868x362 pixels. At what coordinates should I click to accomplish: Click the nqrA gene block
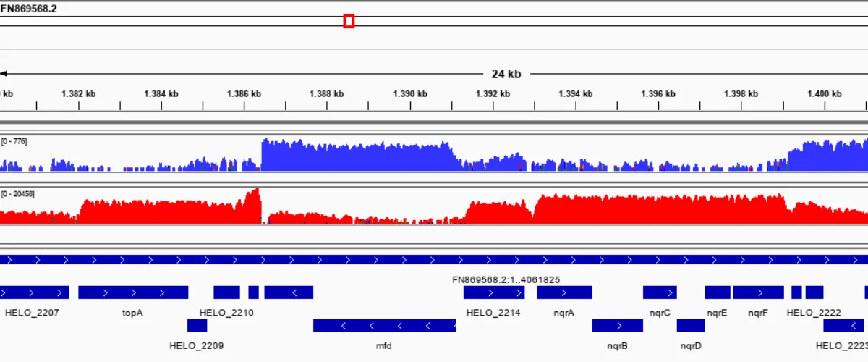pyautogui.click(x=564, y=292)
